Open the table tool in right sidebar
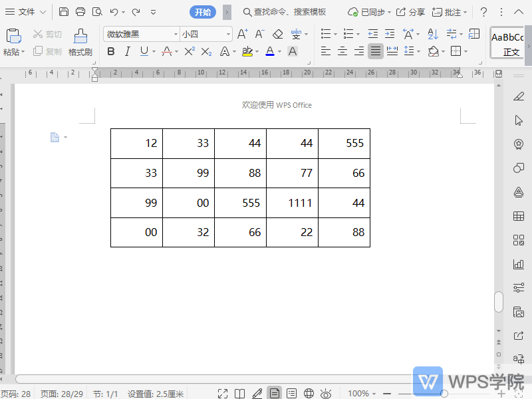Screen dimensions: 532x399 [x=519, y=216]
